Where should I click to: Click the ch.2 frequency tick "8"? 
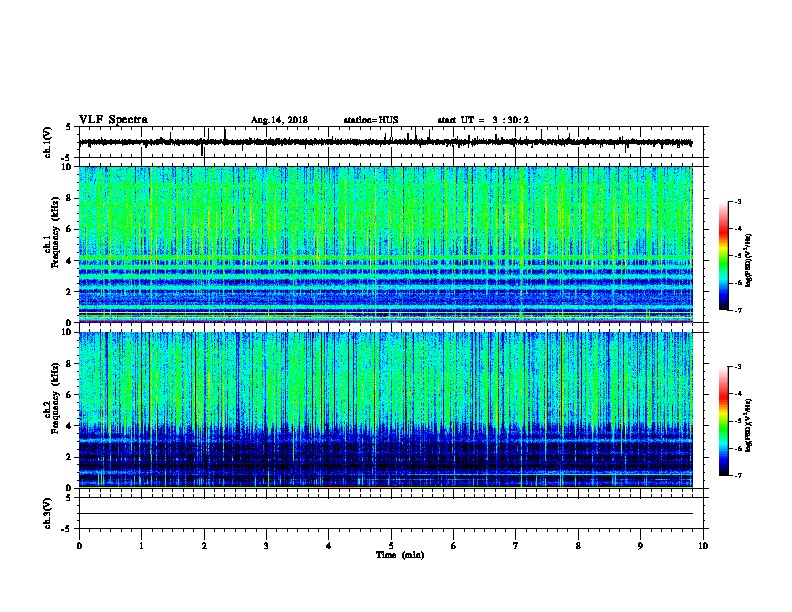(69, 364)
